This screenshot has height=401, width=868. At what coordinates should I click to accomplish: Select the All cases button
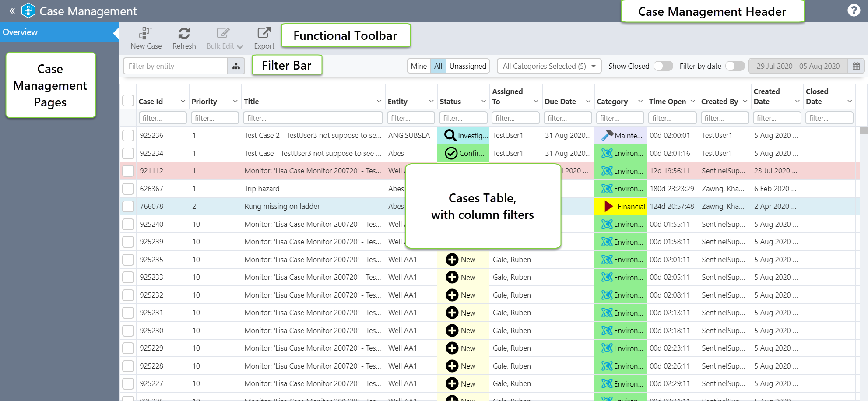(438, 66)
